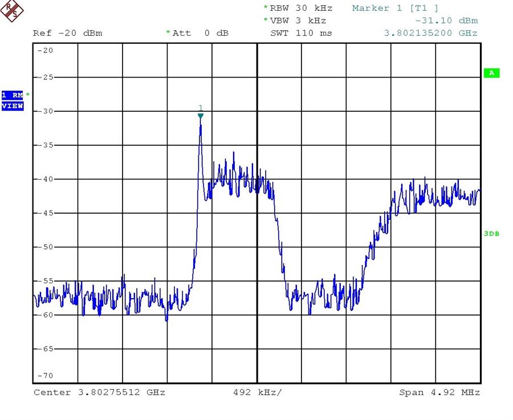Click the 492 kHz/ division label

click(257, 393)
